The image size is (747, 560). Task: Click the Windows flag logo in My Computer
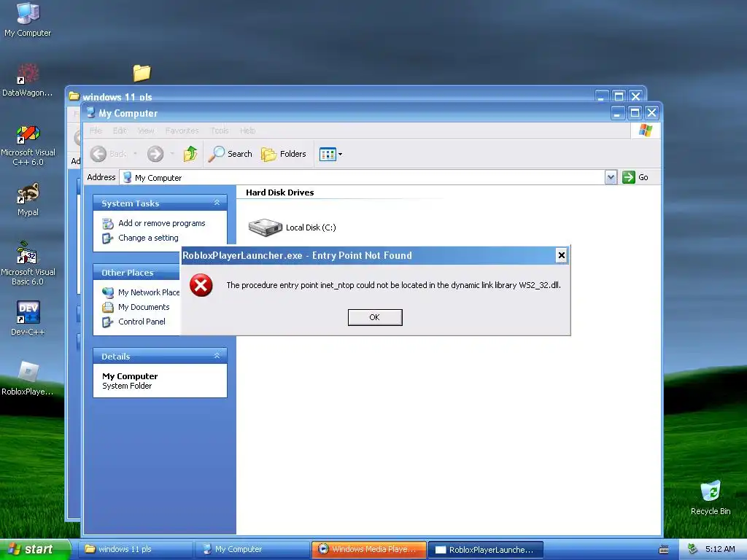pos(646,130)
